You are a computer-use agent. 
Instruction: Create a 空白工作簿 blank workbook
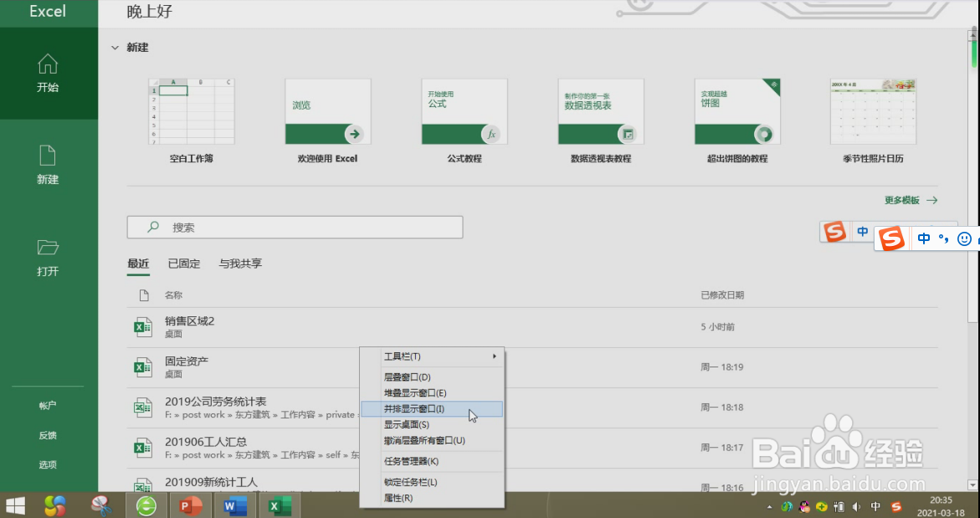point(192,121)
